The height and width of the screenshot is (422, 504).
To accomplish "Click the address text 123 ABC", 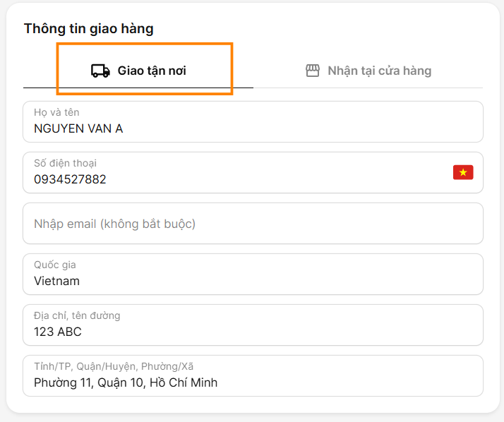I will tap(58, 332).
